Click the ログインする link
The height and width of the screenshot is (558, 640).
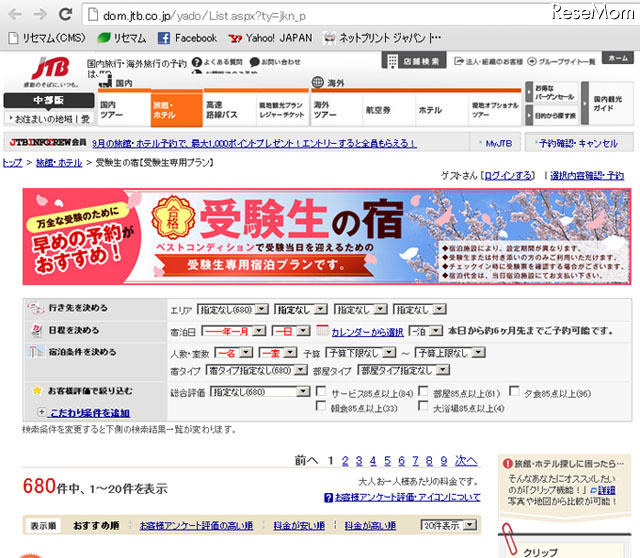point(509,176)
